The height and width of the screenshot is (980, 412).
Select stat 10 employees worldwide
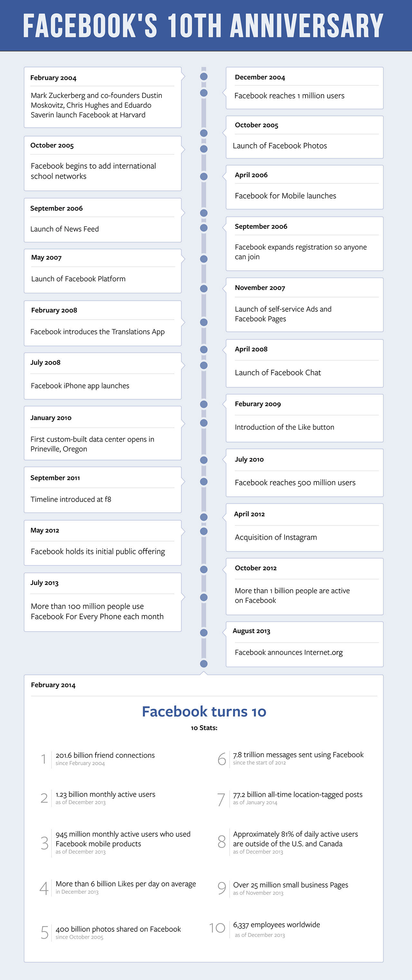pos(265,929)
